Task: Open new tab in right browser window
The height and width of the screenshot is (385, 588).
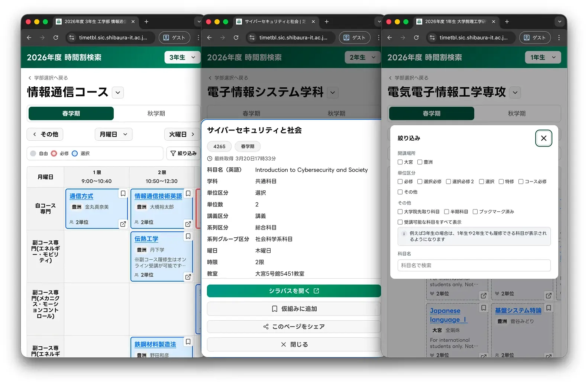Action: click(x=507, y=22)
